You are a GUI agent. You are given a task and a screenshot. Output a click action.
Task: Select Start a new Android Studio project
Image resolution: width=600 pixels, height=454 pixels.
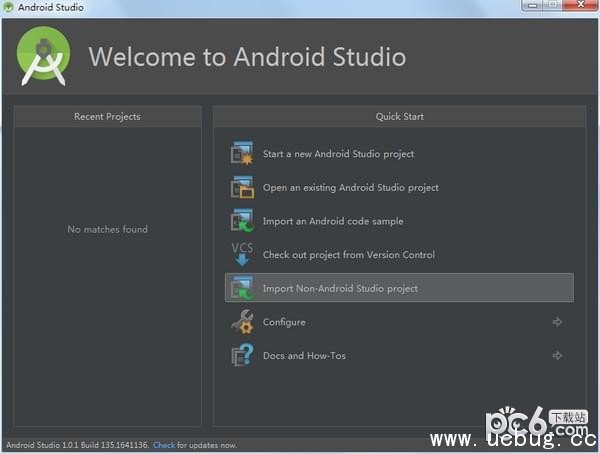tap(338, 154)
